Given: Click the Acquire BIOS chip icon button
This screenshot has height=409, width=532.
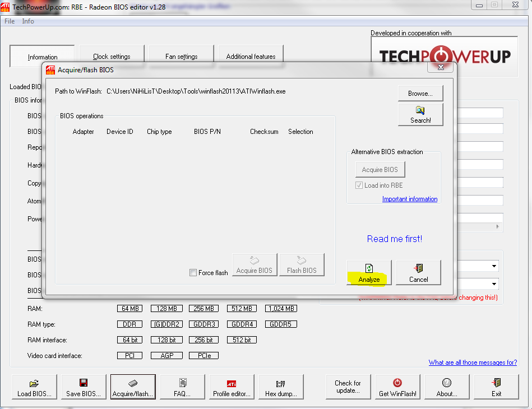Looking at the screenshot, I should (255, 265).
